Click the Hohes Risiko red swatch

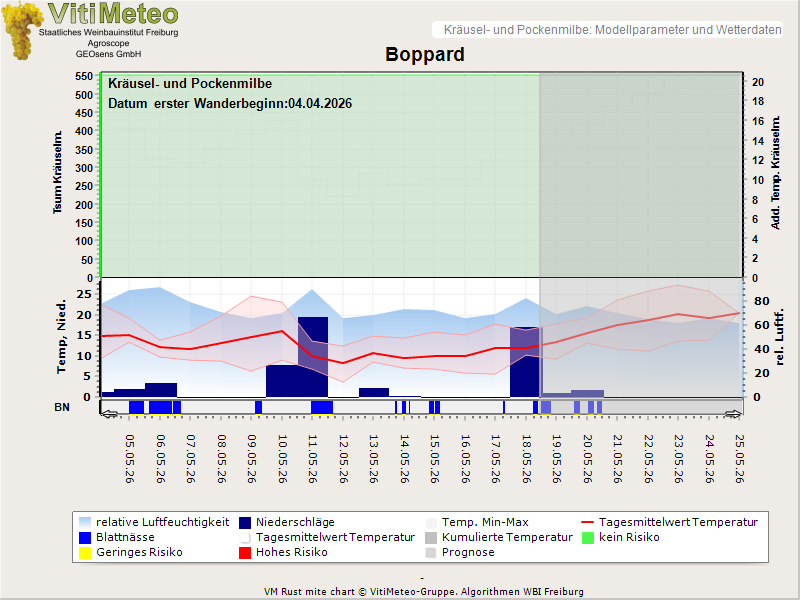point(245,553)
